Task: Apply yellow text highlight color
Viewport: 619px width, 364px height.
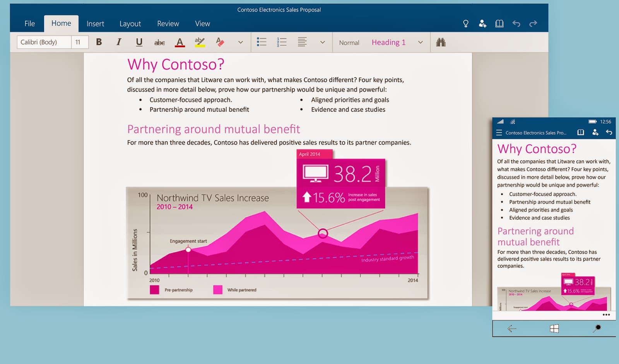Action: point(200,42)
